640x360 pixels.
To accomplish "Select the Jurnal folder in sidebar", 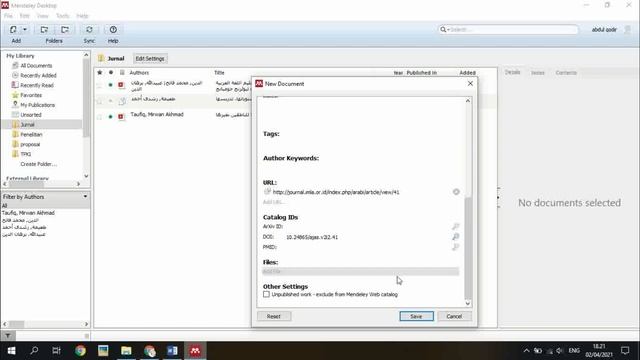I will (27, 124).
